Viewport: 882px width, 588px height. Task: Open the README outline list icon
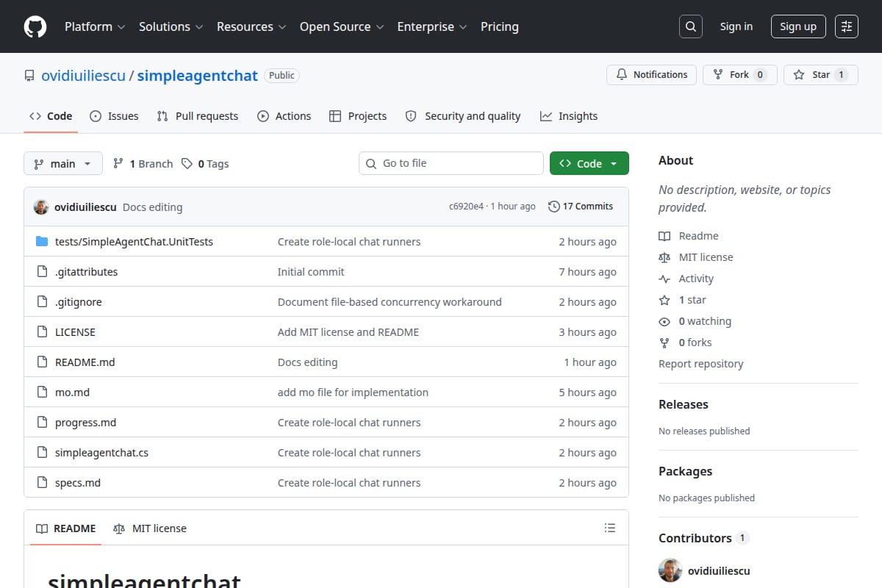pyautogui.click(x=609, y=528)
